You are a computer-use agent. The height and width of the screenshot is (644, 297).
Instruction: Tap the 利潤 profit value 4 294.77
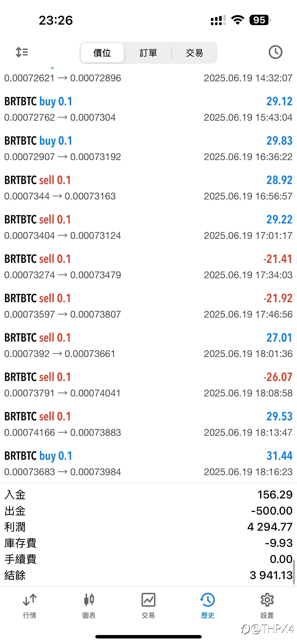click(270, 527)
